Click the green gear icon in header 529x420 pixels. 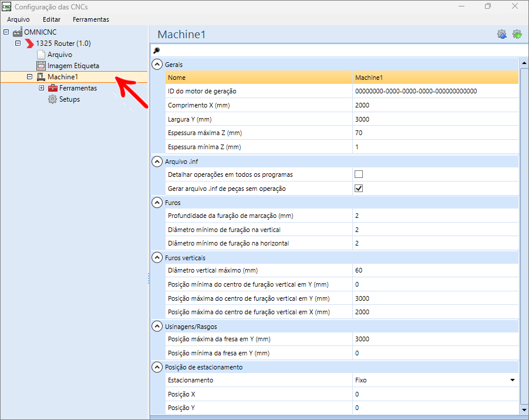coord(517,34)
